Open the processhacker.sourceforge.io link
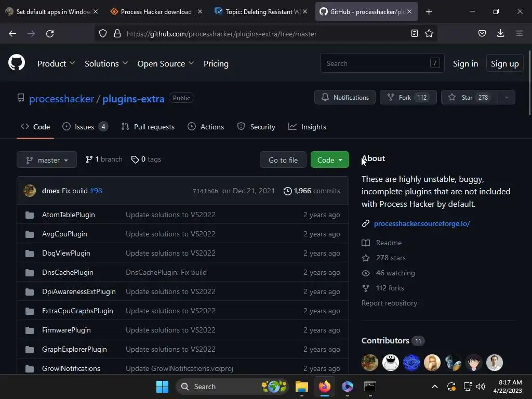 click(x=422, y=223)
